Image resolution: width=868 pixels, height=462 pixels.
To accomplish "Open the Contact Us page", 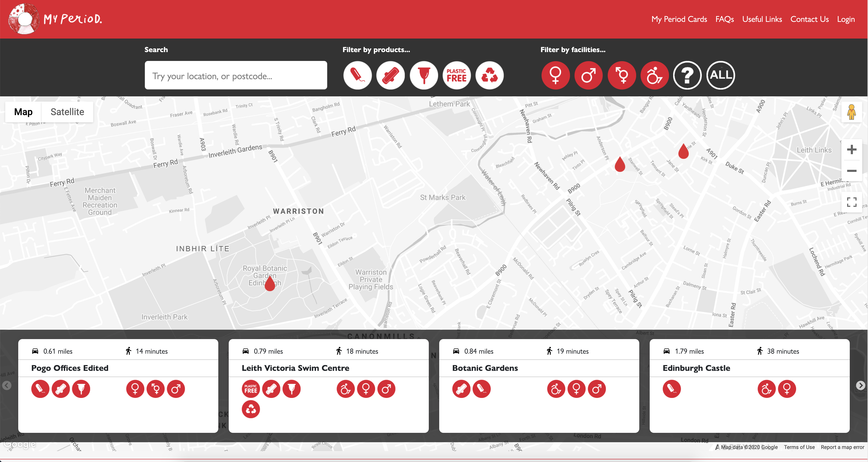I will pos(810,19).
